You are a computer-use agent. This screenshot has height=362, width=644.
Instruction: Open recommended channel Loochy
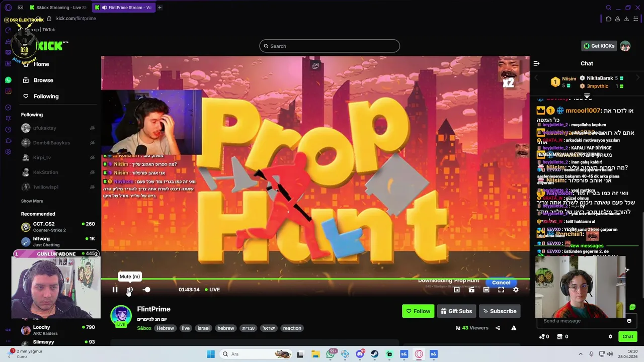pos(58,330)
